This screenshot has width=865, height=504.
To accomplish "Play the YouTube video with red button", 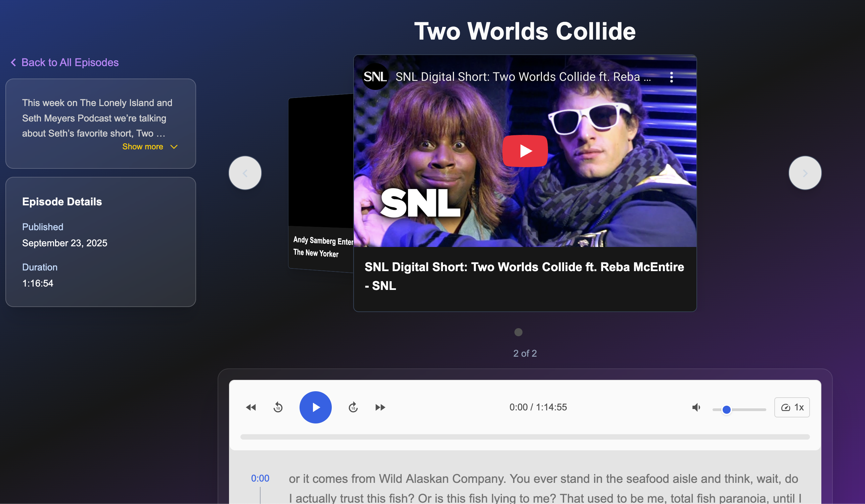I will tap(525, 151).
